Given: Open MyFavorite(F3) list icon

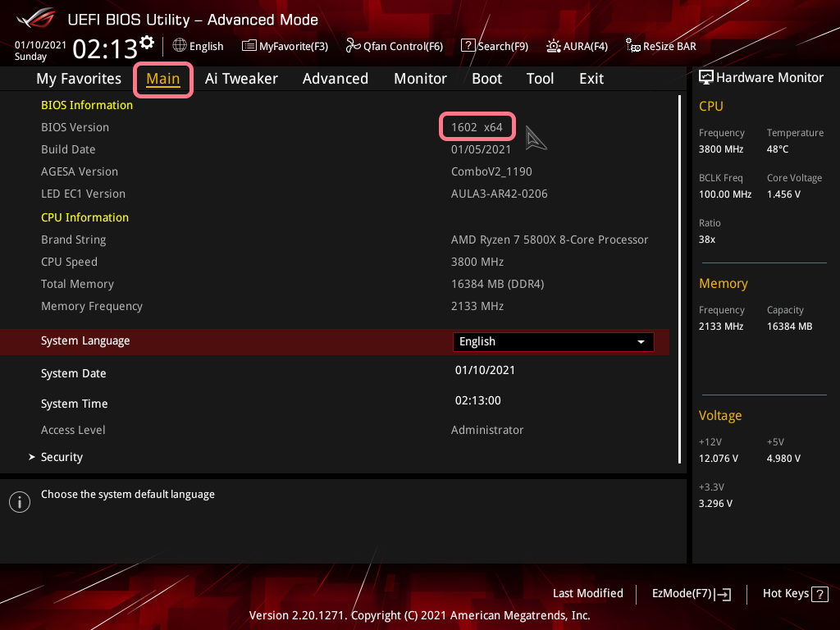Looking at the screenshot, I should coord(249,46).
